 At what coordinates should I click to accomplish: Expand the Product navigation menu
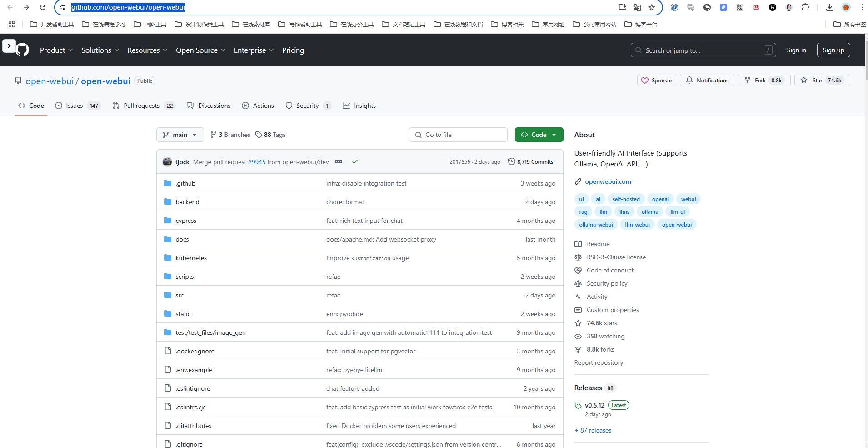coord(56,50)
